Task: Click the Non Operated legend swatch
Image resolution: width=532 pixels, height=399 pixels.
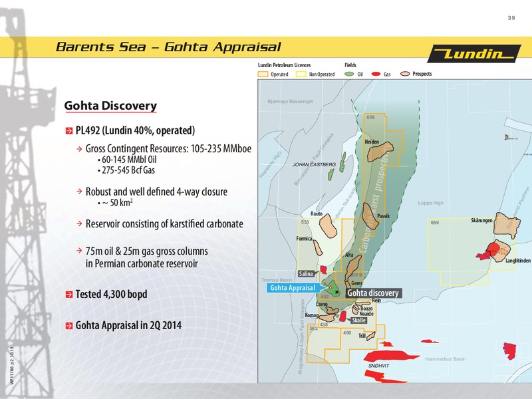Action: click(301, 74)
